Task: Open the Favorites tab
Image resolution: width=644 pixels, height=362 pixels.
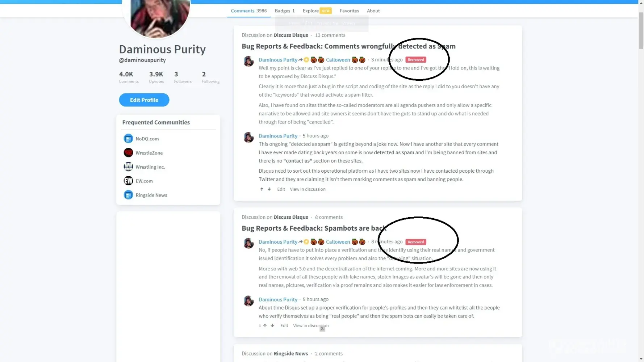Action: (349, 11)
